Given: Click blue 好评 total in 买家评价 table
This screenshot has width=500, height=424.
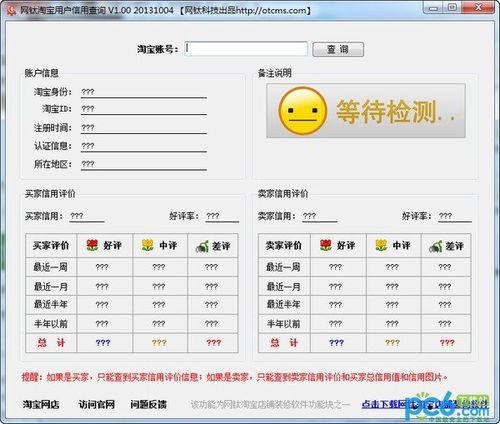Looking at the screenshot, I should pos(103,343).
